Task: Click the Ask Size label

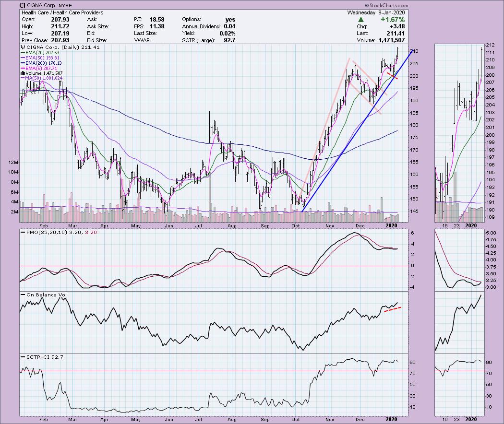Action: (98, 26)
